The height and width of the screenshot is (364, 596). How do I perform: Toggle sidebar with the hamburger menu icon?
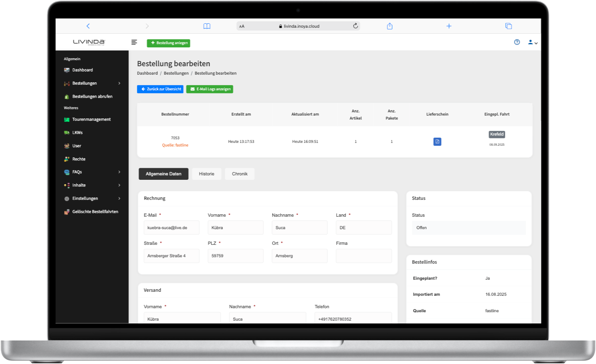[134, 42]
